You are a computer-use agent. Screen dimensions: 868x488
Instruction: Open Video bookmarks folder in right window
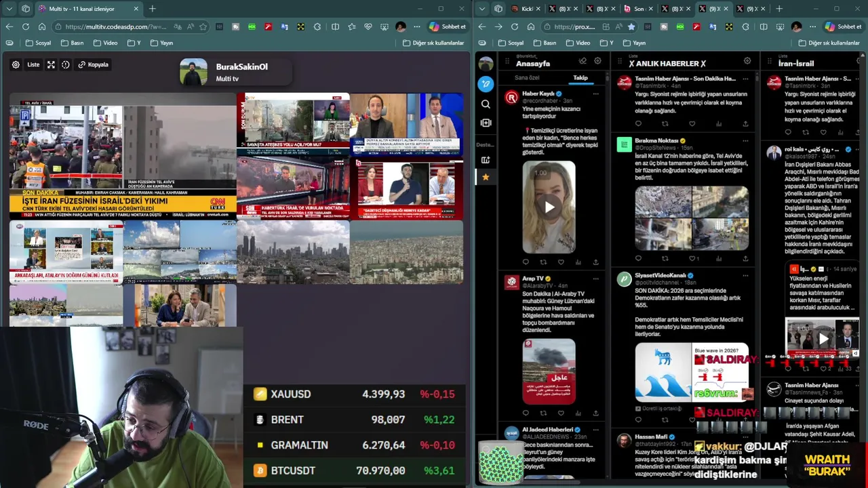[x=578, y=43]
